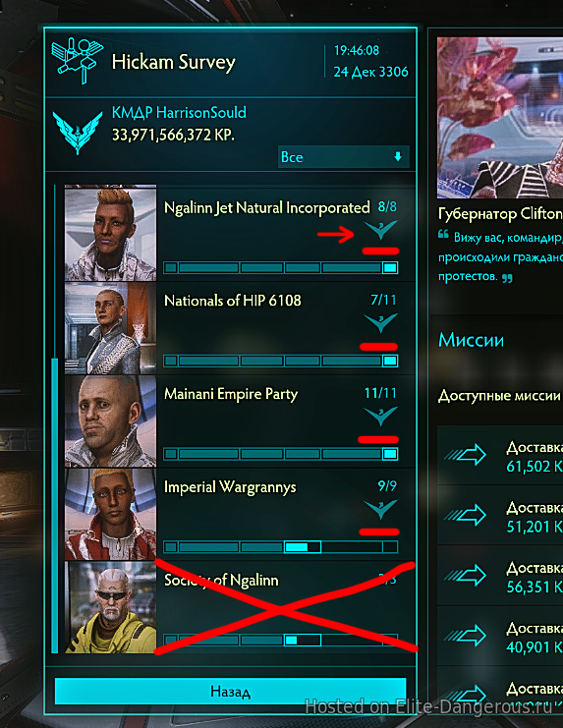The width and height of the screenshot is (563, 728).
Task: Click the allied status icon for Ngalinn Jet Natural
Action: point(380,230)
